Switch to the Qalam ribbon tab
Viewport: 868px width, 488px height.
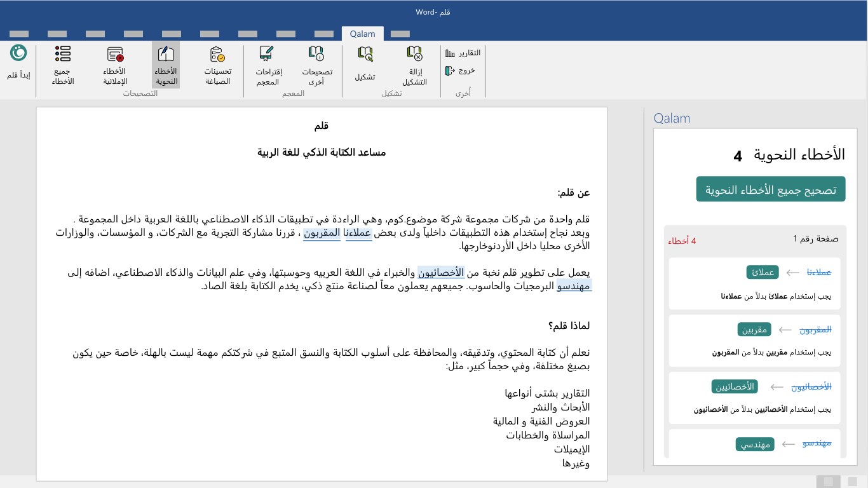click(x=363, y=34)
